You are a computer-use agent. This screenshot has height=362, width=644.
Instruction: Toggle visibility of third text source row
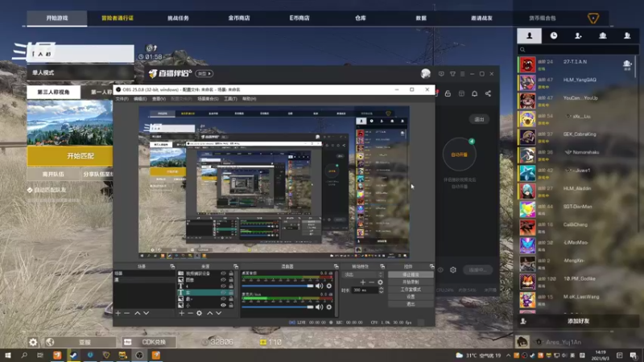pos(224,286)
